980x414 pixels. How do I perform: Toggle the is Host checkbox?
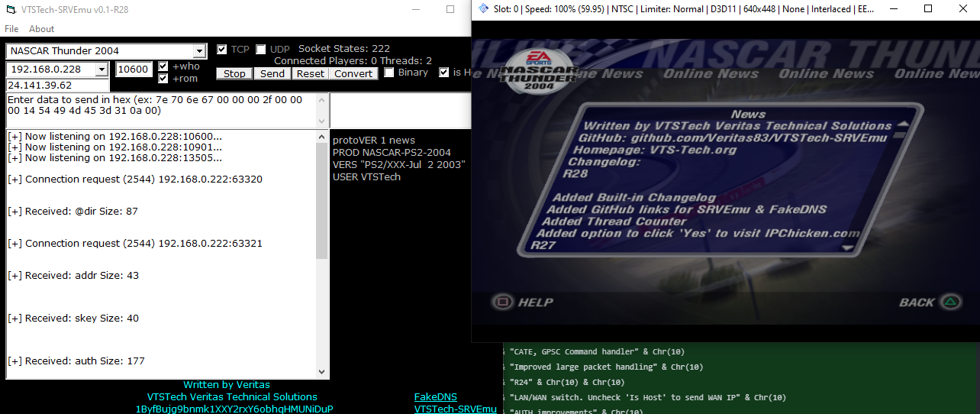[444, 73]
